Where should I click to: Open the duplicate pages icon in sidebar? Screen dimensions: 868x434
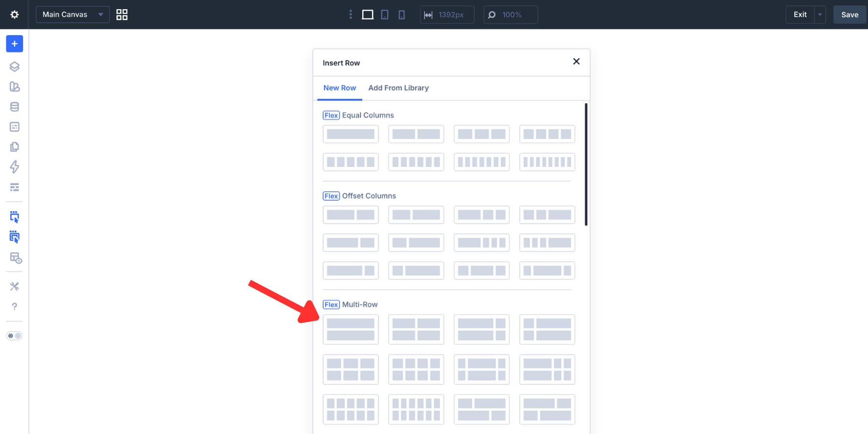click(14, 147)
